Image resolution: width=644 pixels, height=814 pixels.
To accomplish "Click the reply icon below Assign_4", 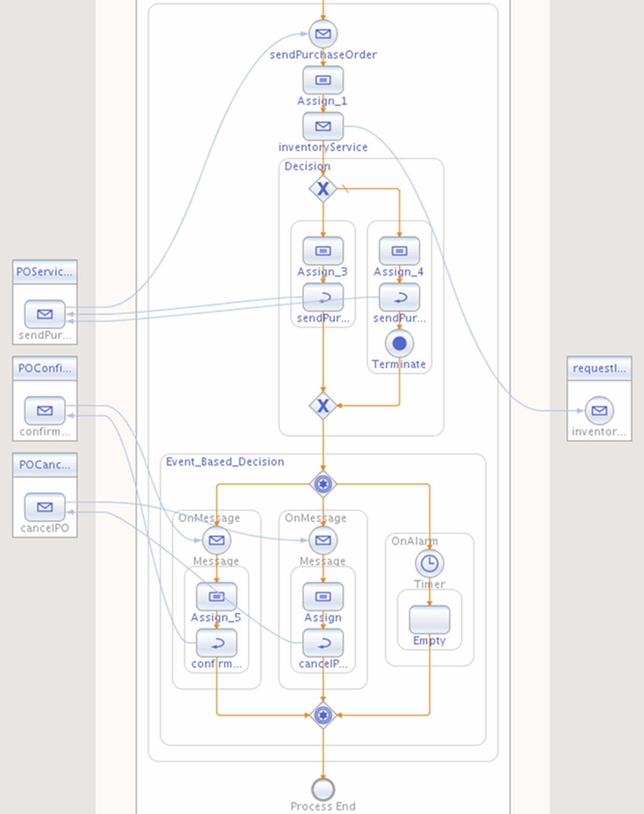I will click(x=399, y=297).
